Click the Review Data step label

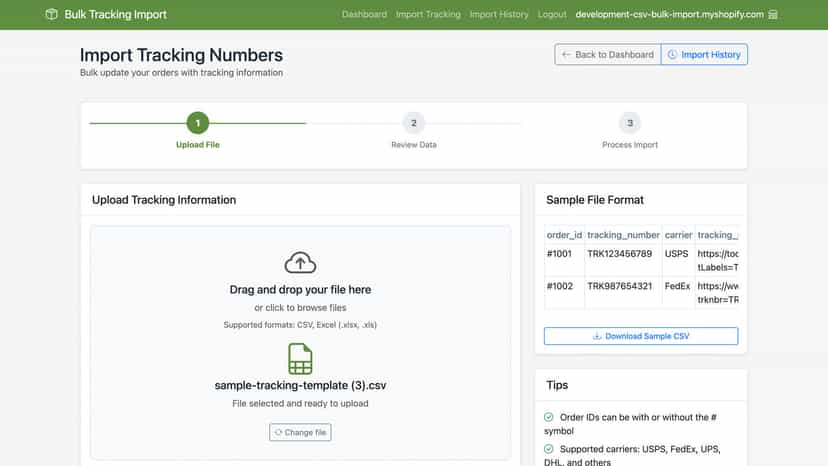tap(413, 145)
